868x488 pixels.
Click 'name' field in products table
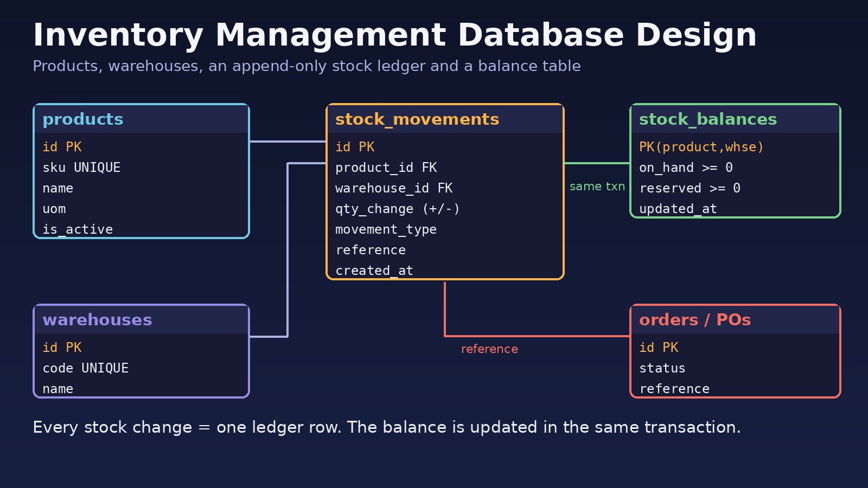[58, 188]
